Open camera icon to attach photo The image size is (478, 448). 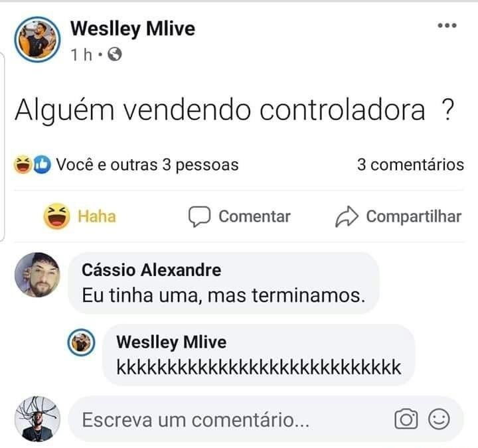(x=406, y=419)
